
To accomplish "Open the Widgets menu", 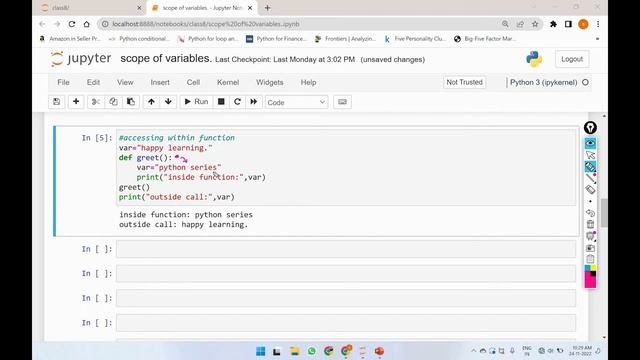I will 269,82.
